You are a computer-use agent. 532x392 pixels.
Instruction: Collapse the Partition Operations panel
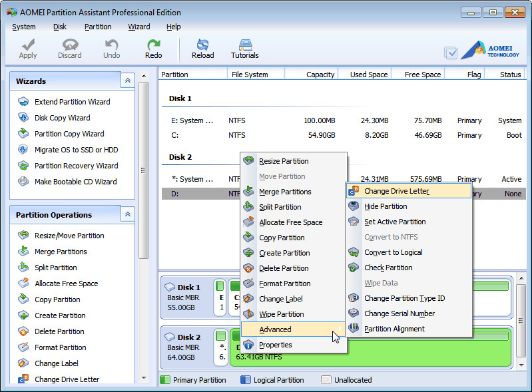pos(128,214)
